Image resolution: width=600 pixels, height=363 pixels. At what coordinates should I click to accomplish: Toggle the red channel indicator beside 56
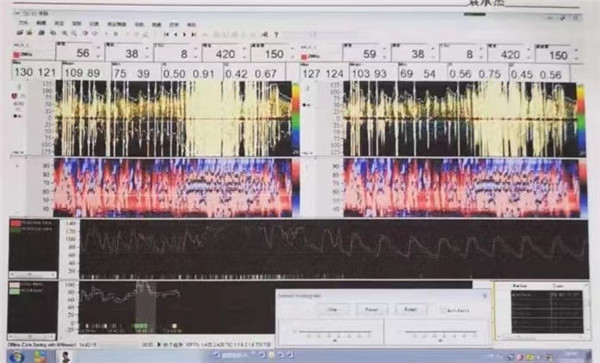coord(16,55)
